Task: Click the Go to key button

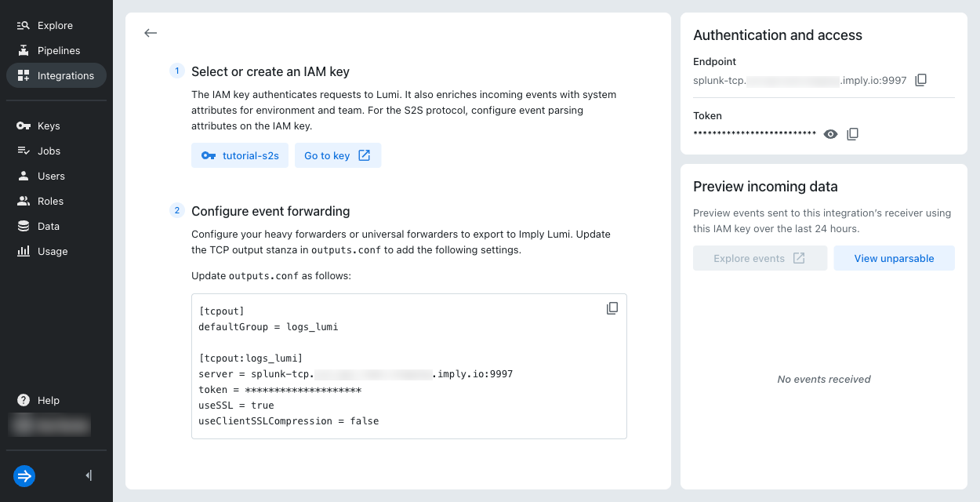Action: (338, 155)
